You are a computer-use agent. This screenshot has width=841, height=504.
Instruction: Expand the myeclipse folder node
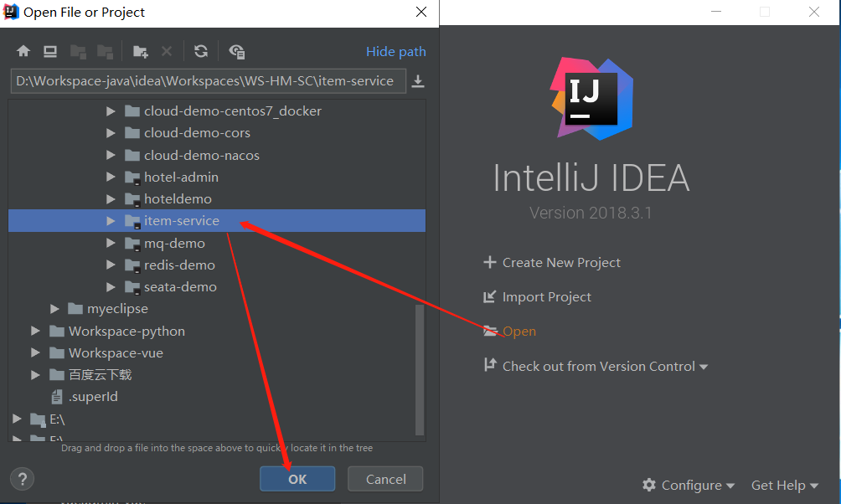point(54,309)
